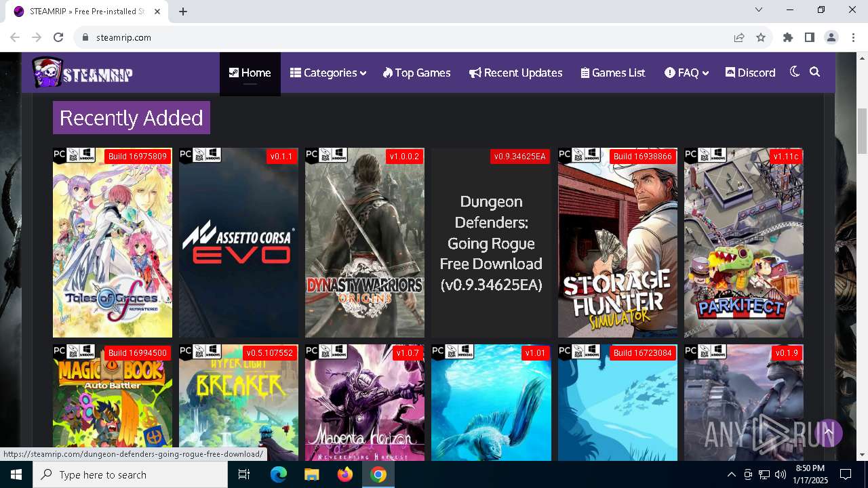Open the Windows Start menu

coord(16,474)
